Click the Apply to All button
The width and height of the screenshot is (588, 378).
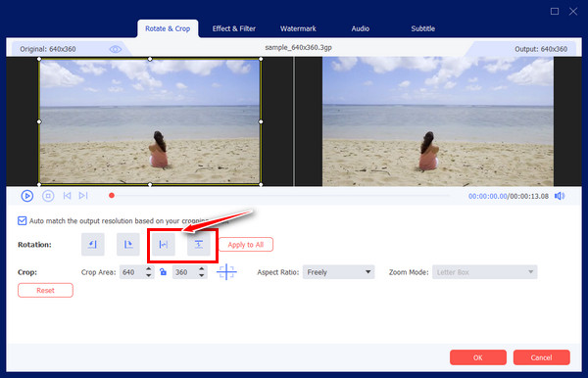point(246,245)
